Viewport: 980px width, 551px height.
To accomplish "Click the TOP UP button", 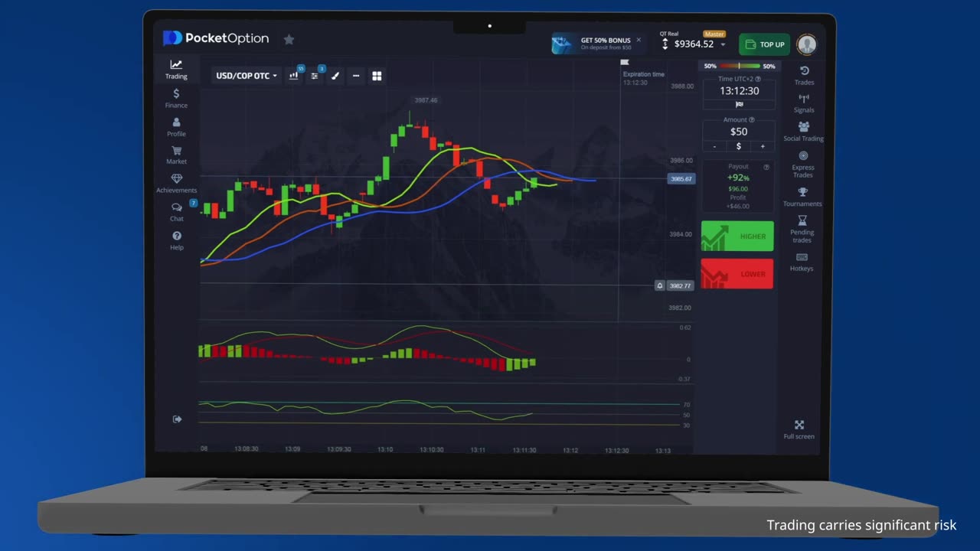I will [x=765, y=44].
